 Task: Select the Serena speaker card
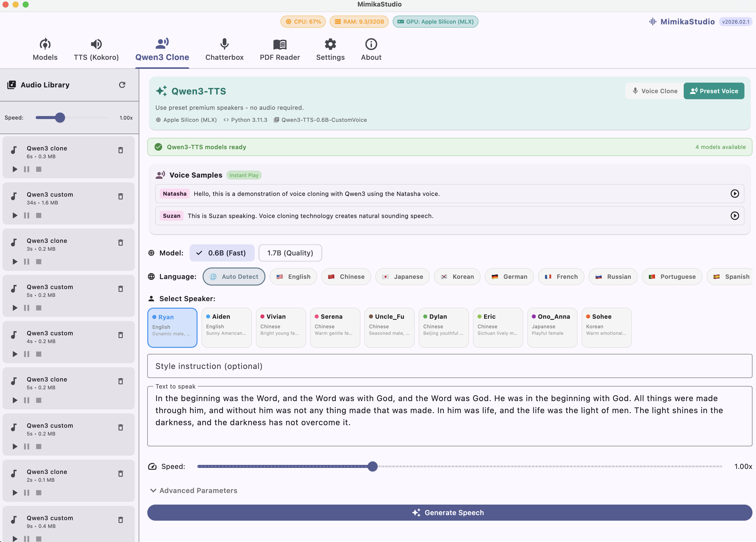pyautogui.click(x=335, y=328)
